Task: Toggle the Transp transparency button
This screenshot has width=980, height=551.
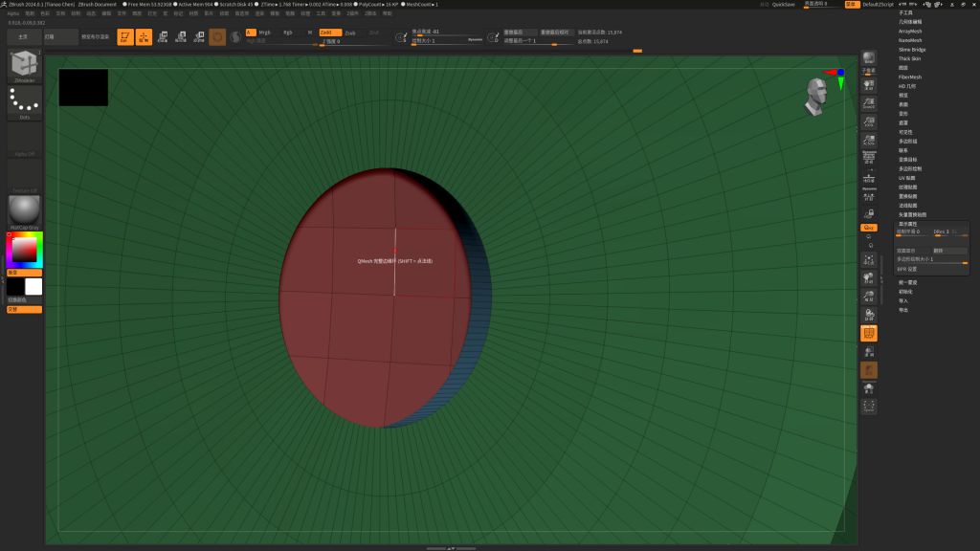Action: coord(869,352)
